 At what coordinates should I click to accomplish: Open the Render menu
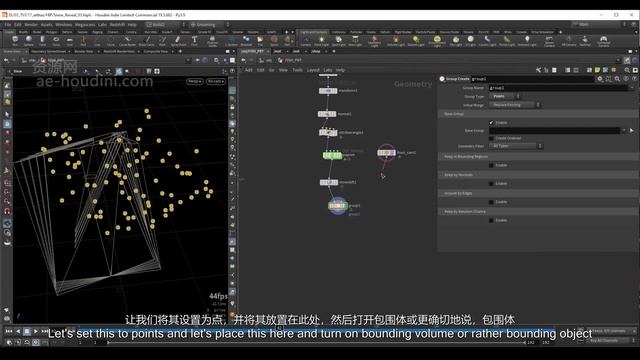pos(31,25)
